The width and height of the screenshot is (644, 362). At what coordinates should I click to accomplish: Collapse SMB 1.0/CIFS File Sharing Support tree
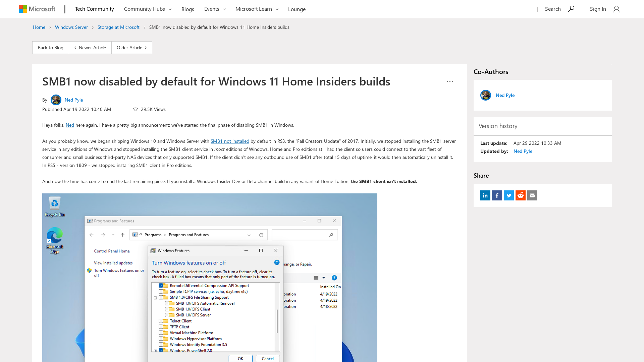pos(155,298)
